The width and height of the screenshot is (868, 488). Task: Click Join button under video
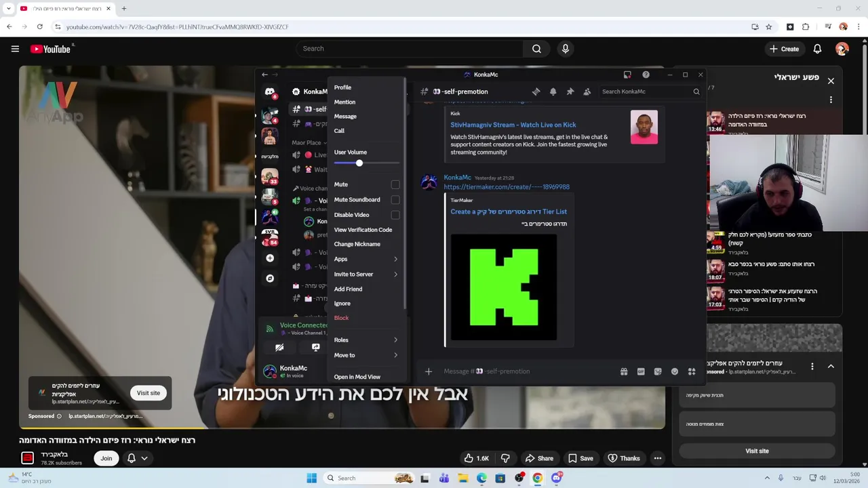(x=106, y=458)
